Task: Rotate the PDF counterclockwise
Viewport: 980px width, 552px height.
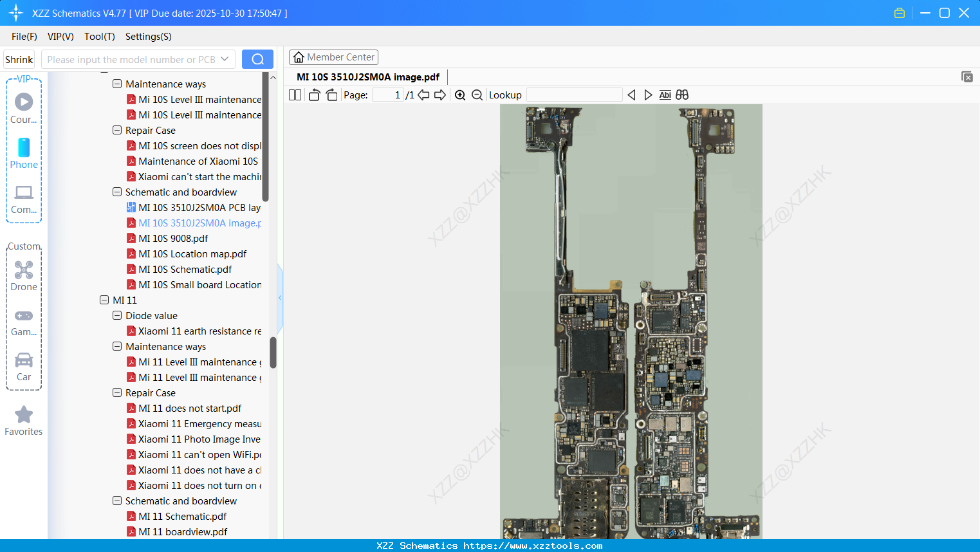Action: pyautogui.click(x=313, y=95)
